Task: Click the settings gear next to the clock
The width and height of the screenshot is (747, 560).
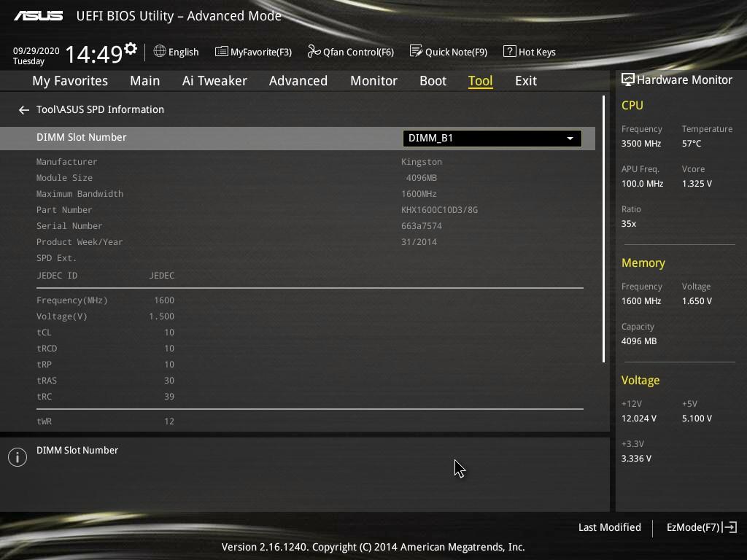Action: (x=131, y=48)
